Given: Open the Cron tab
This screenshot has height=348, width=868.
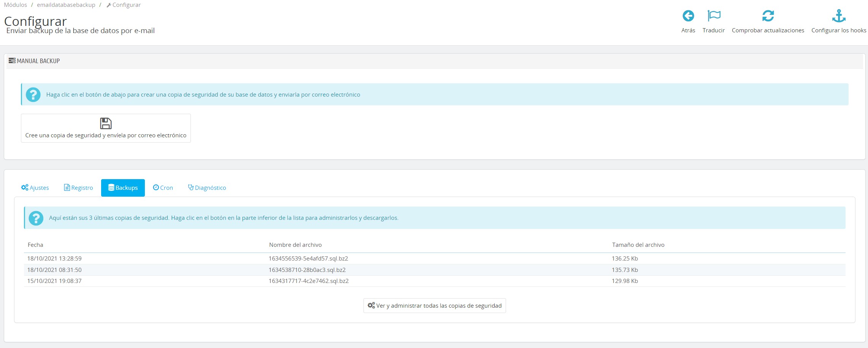Looking at the screenshot, I should pos(163,188).
